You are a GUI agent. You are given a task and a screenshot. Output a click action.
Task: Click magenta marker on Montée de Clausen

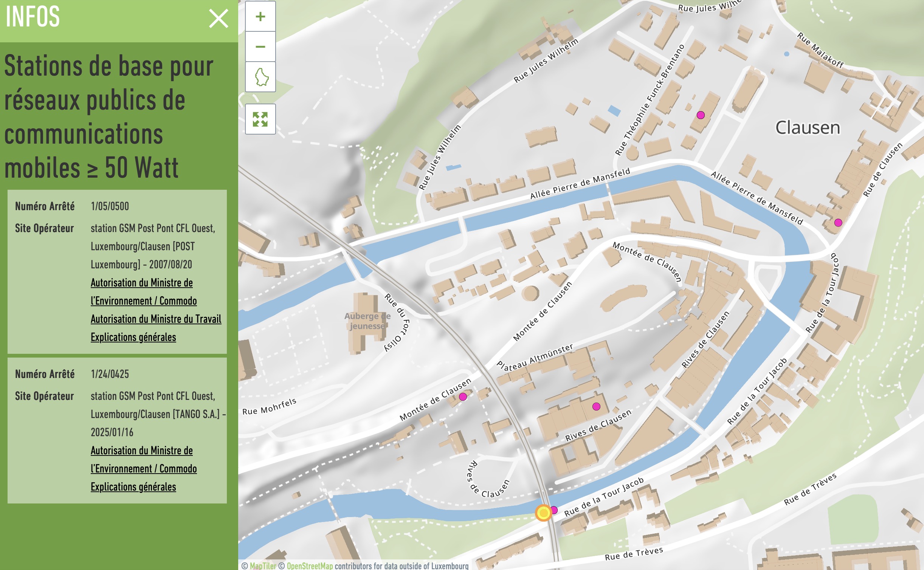click(x=463, y=397)
